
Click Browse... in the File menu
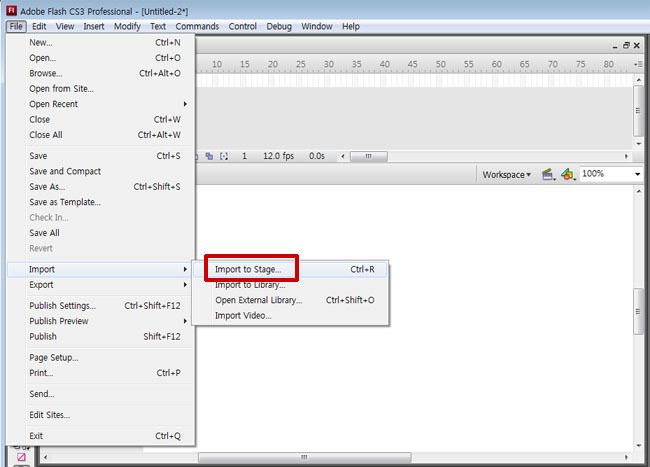click(101, 73)
